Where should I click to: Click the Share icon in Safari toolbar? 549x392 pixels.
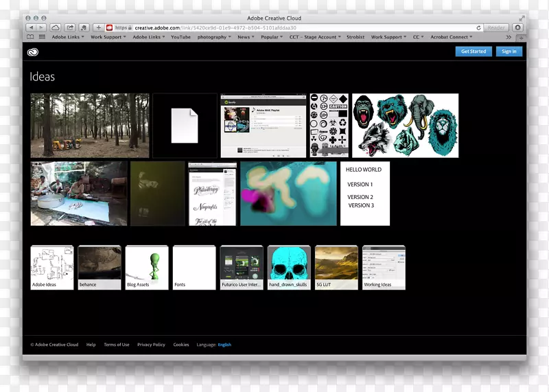tap(70, 27)
